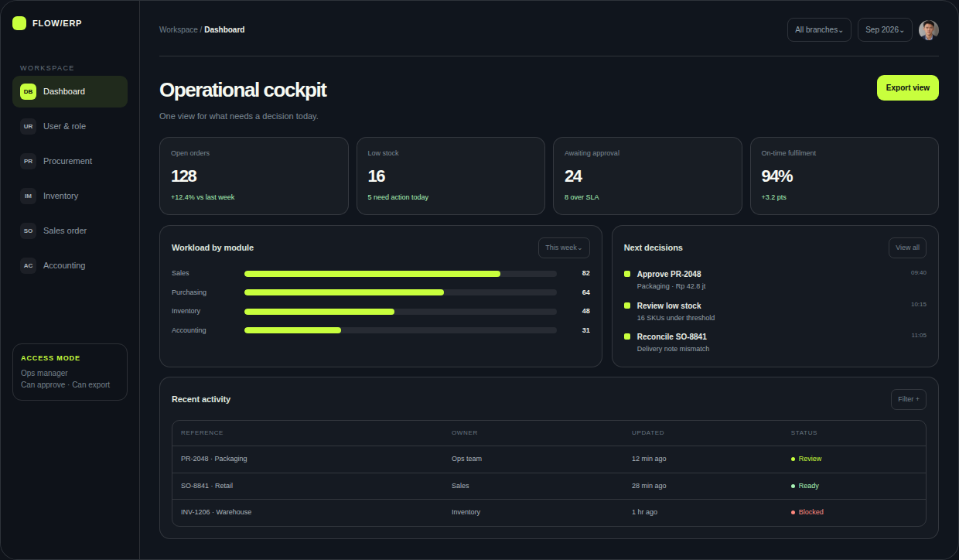Click the STATUS column header
Image resolution: width=959 pixels, height=560 pixels.
click(x=804, y=433)
